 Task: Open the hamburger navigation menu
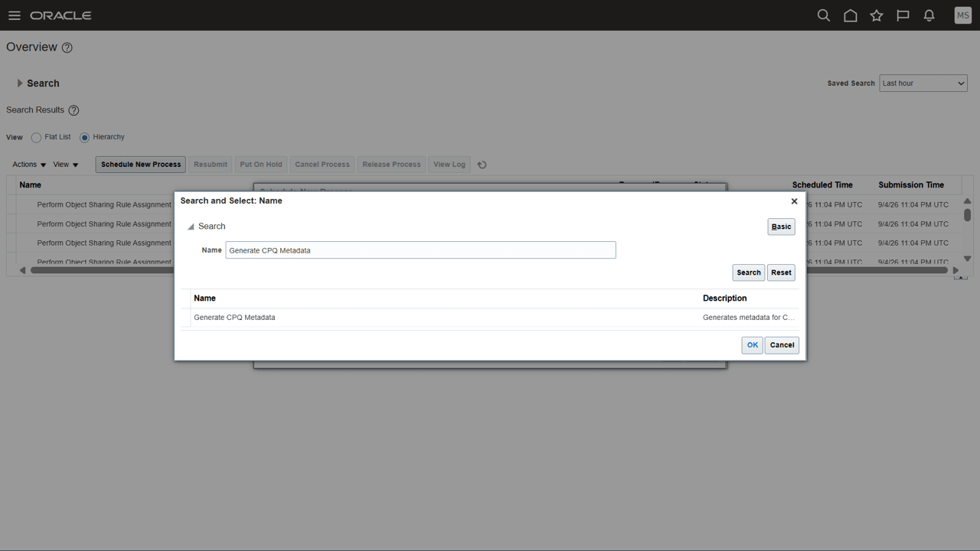(14, 15)
